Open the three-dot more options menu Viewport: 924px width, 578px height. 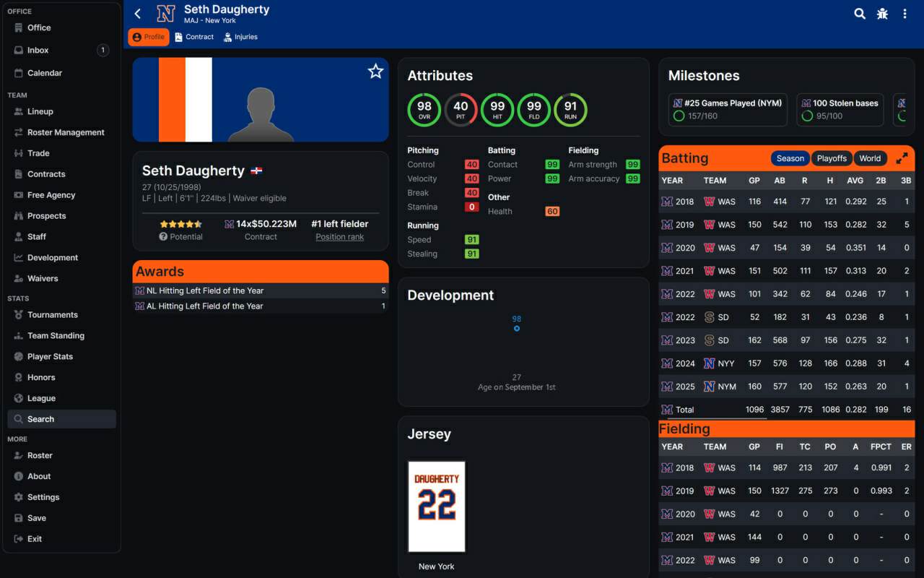tap(905, 14)
